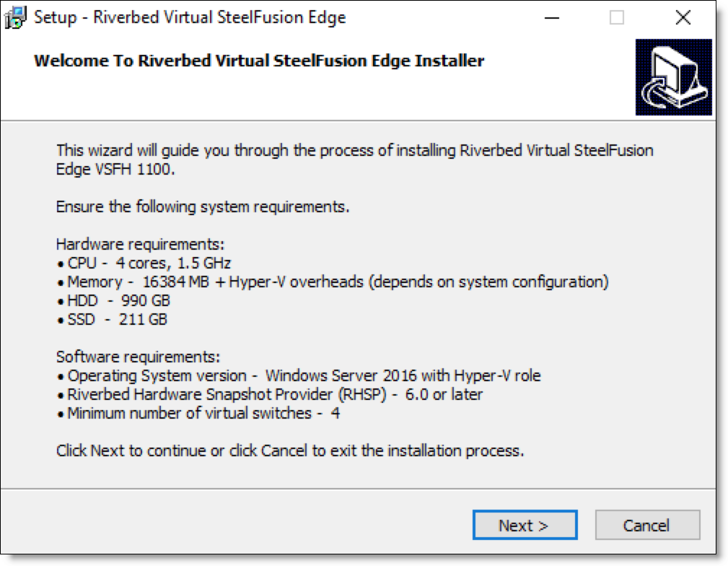Minimize the Setup installer window

pyautogui.click(x=551, y=17)
